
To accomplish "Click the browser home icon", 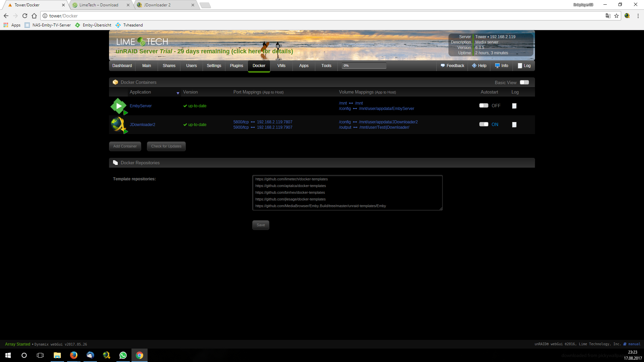I will point(34,16).
